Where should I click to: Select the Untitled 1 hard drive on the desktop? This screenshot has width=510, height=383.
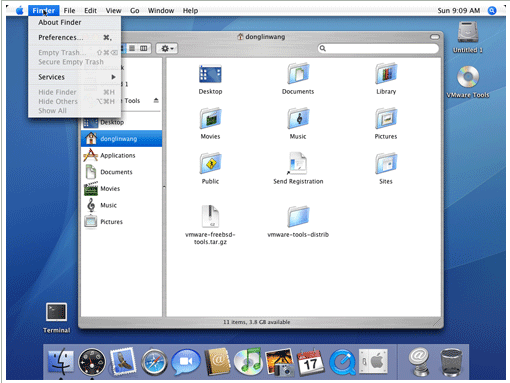tap(468, 32)
